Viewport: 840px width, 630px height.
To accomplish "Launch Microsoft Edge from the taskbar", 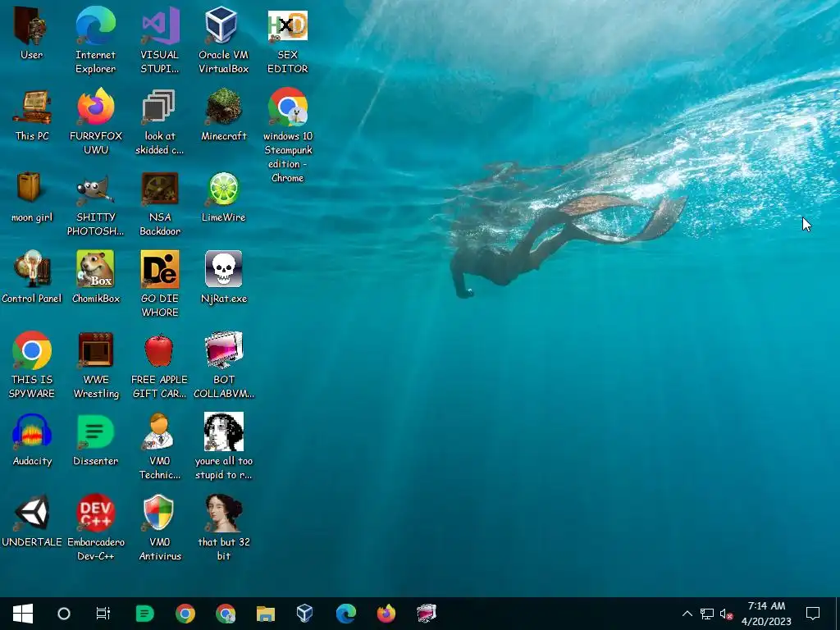I will pyautogui.click(x=346, y=614).
